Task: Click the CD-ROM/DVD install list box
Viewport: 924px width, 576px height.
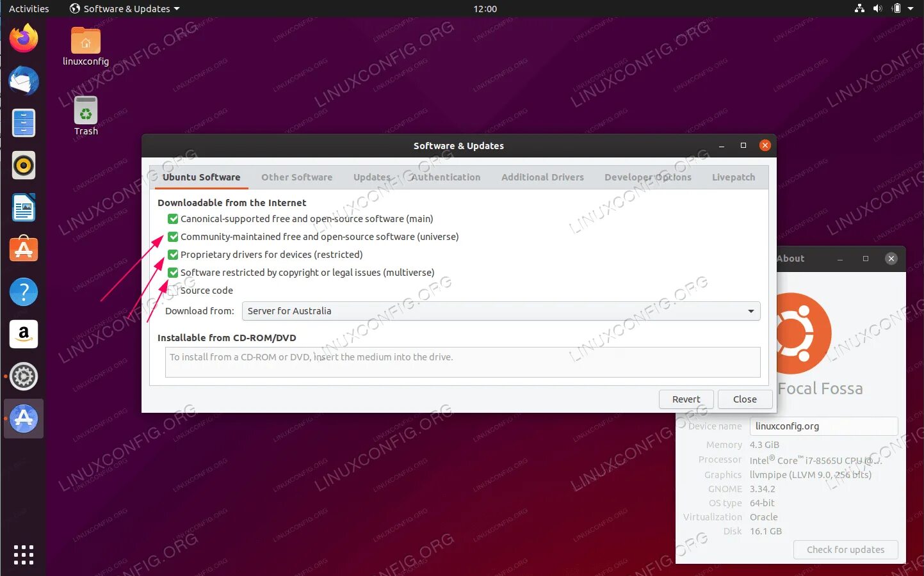Action: (x=462, y=362)
